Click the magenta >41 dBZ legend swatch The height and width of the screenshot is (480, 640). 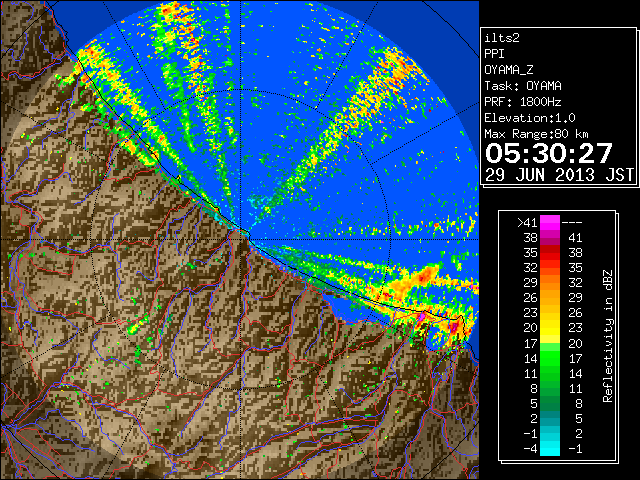(x=550, y=222)
